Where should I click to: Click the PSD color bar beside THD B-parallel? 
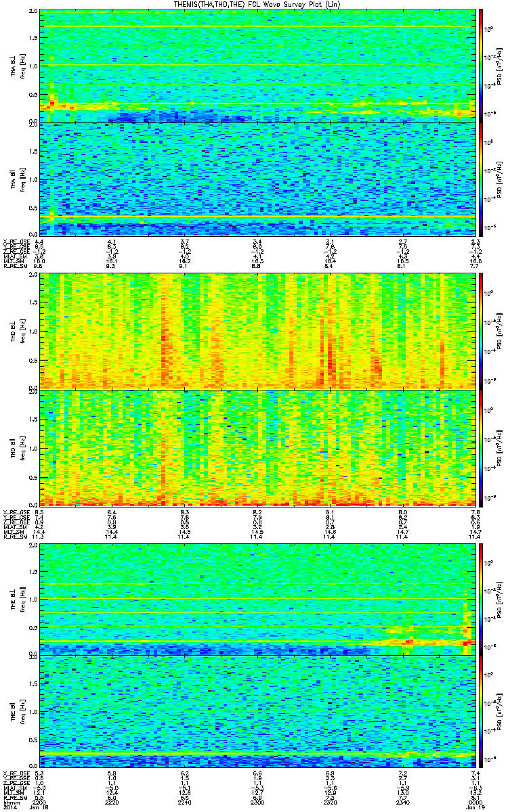click(482, 447)
